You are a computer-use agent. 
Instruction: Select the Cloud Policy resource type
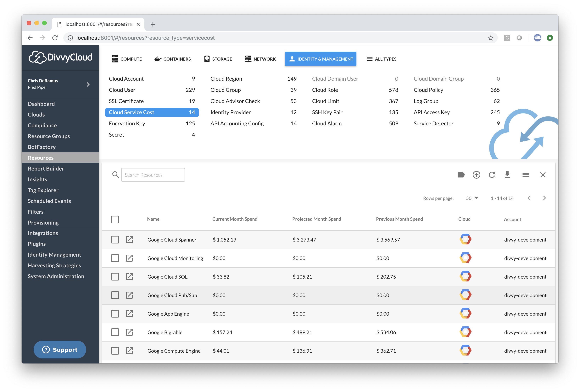pyautogui.click(x=456, y=90)
